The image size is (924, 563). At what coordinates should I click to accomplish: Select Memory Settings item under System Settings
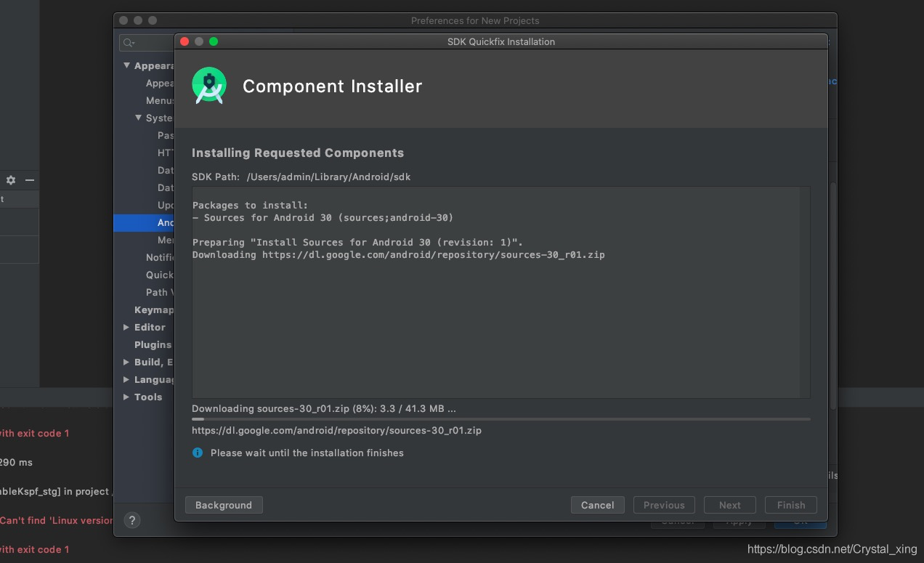pos(166,240)
